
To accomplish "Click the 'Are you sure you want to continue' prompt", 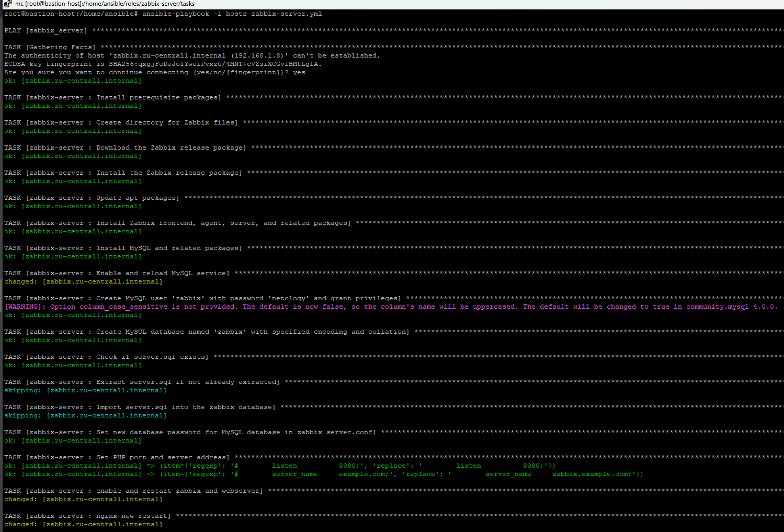I will (x=155, y=73).
